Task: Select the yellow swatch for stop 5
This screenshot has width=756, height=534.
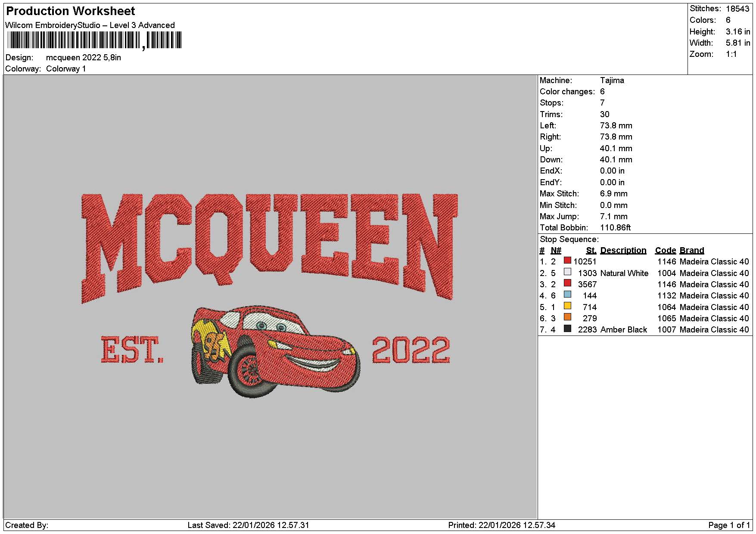Action: pyautogui.click(x=568, y=306)
